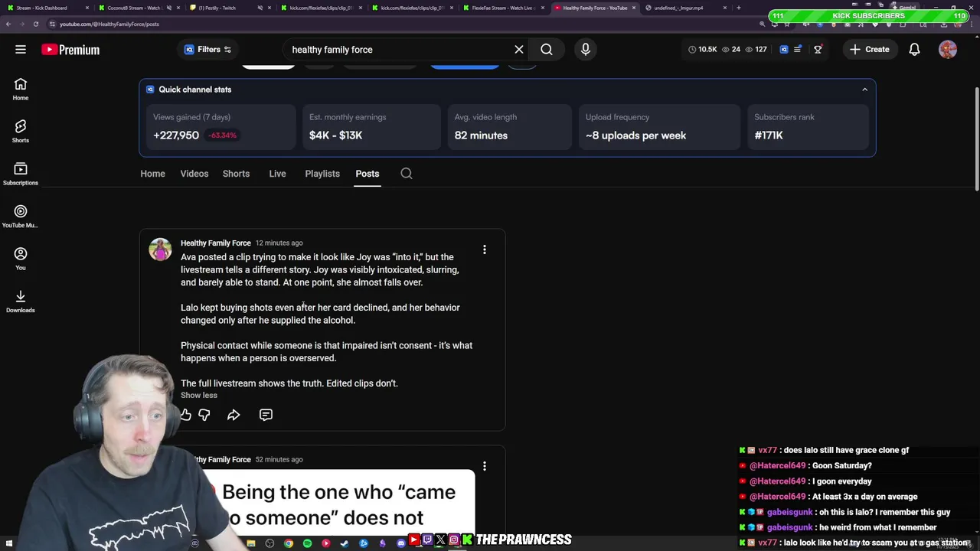This screenshot has width=980, height=551.
Task: Click the Est. monthly earnings card
Action: point(371,126)
